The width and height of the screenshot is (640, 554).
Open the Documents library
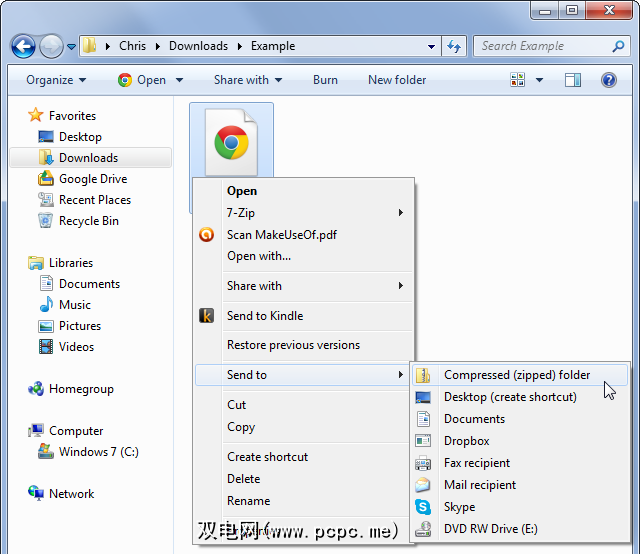tap(80, 284)
